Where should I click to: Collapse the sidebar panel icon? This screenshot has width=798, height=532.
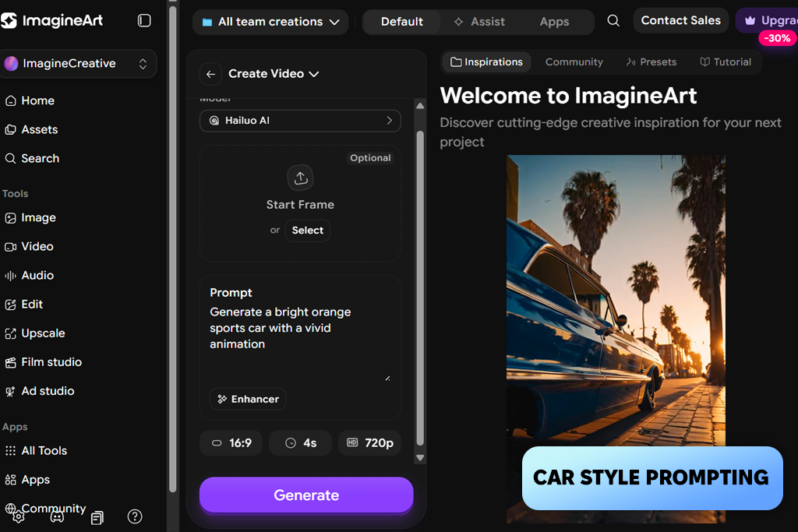[x=144, y=20]
